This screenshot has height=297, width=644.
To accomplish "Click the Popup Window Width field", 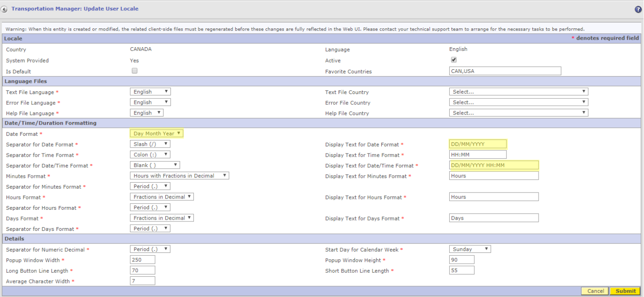I will coord(142,260).
